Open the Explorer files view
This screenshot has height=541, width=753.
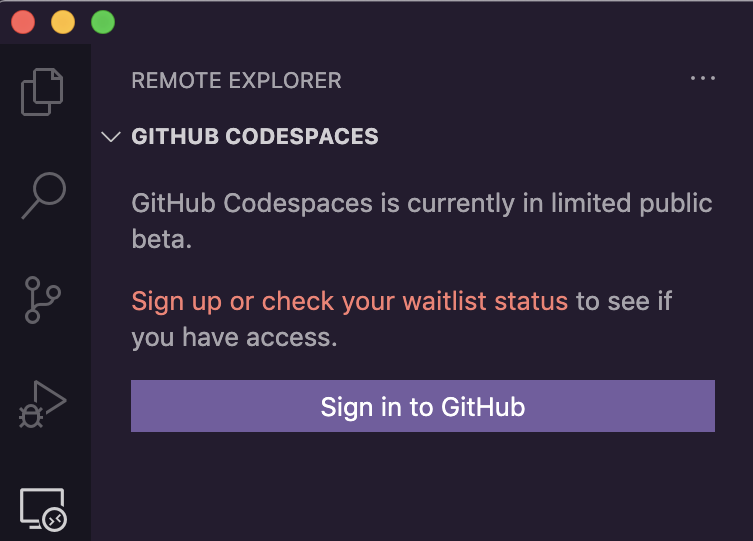click(x=43, y=91)
